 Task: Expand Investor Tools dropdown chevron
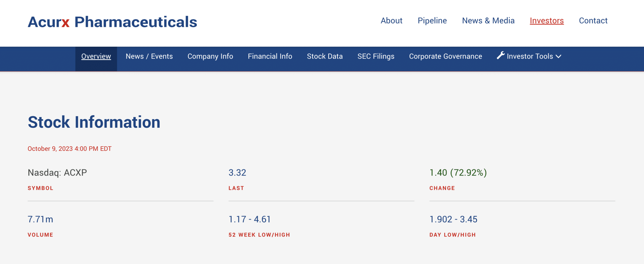coord(558,57)
